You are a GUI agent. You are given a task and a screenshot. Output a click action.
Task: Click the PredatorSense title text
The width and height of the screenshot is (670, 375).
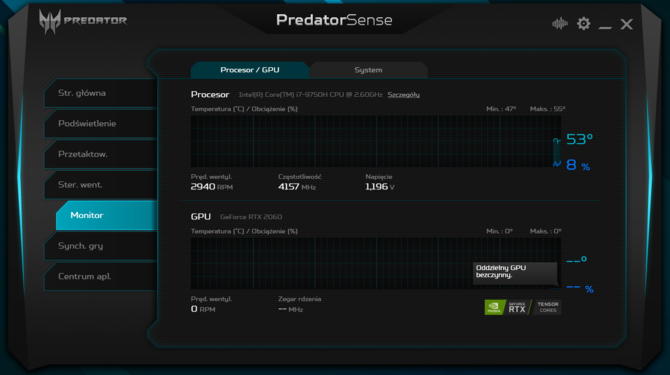point(334,20)
